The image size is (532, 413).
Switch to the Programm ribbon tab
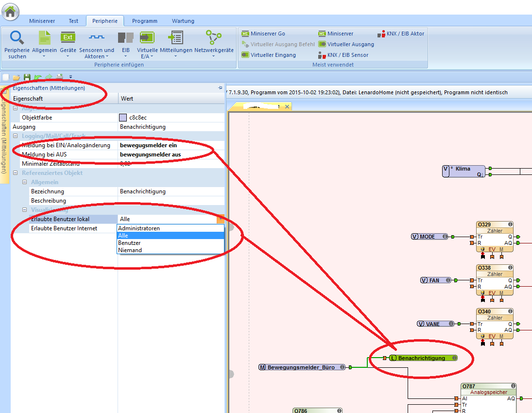(144, 21)
